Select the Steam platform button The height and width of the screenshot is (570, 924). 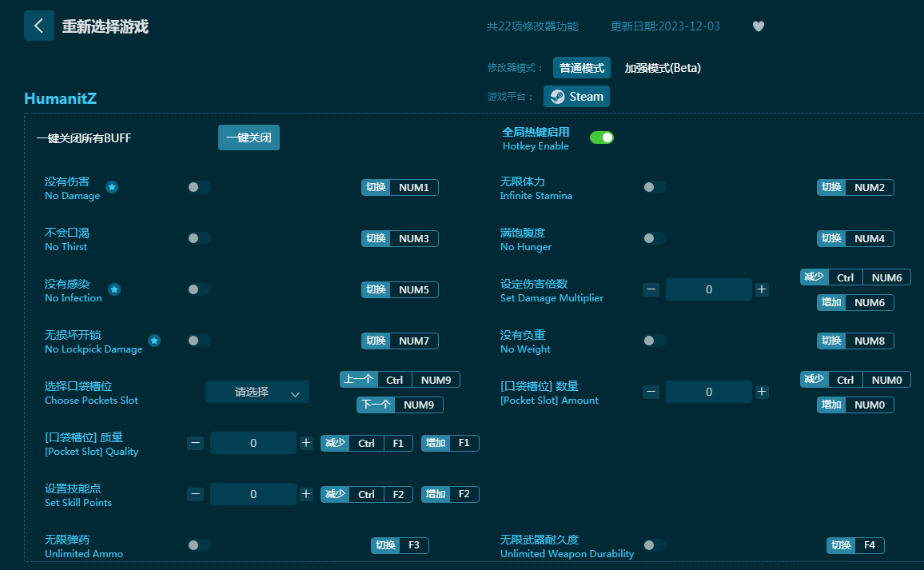tap(576, 97)
